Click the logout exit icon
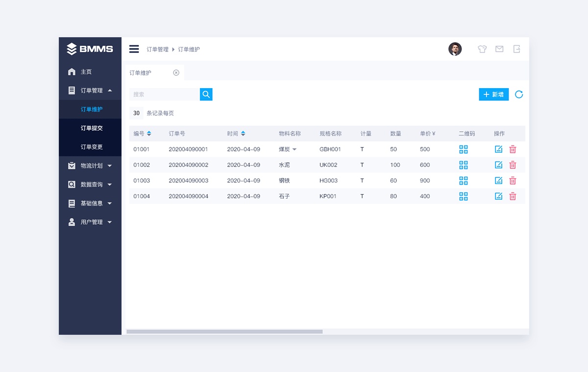The width and height of the screenshot is (588, 372). [x=516, y=49]
